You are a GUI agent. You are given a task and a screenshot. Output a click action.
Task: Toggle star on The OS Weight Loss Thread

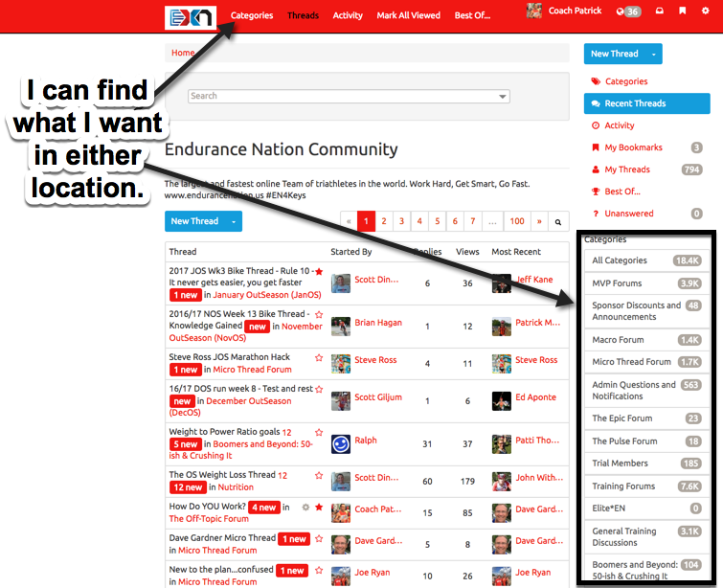[x=319, y=475]
